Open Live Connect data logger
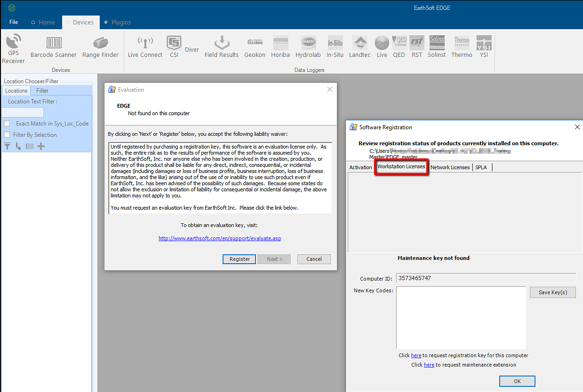This screenshot has height=392, width=583. pyautogui.click(x=145, y=43)
